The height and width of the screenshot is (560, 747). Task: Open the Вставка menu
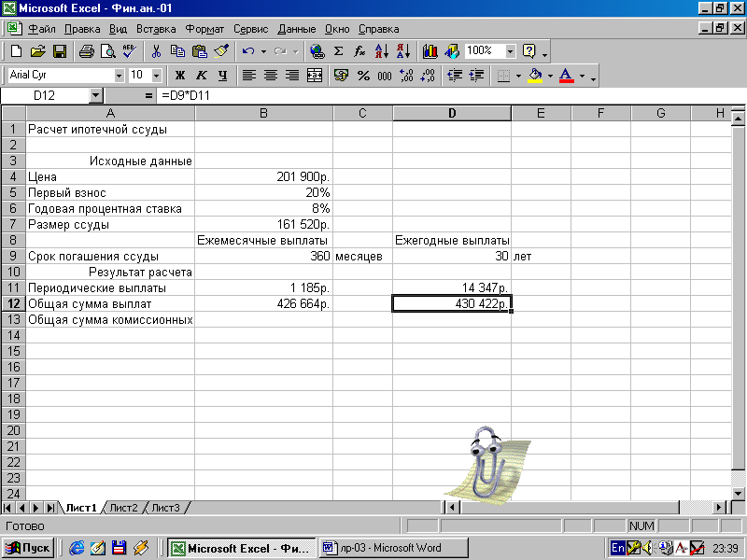[x=156, y=29]
